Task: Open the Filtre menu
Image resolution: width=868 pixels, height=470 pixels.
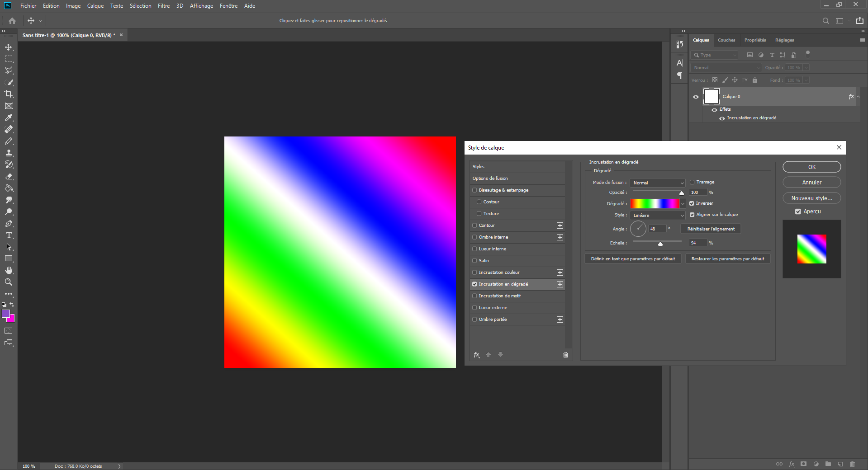Action: pyautogui.click(x=164, y=6)
